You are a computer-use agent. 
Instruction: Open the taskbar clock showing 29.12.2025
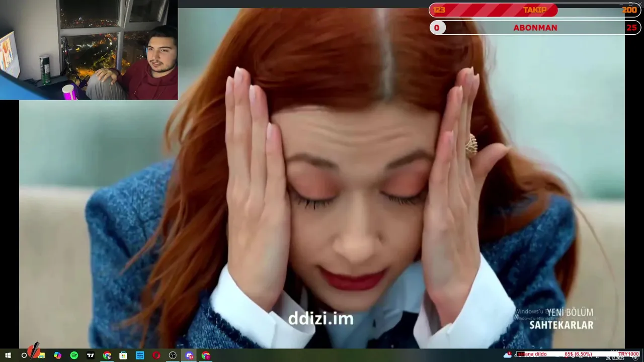pyautogui.click(x=615, y=355)
